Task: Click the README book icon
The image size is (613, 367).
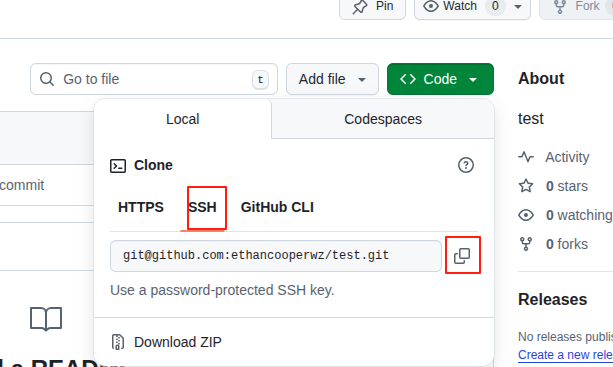Action: pyautogui.click(x=46, y=319)
